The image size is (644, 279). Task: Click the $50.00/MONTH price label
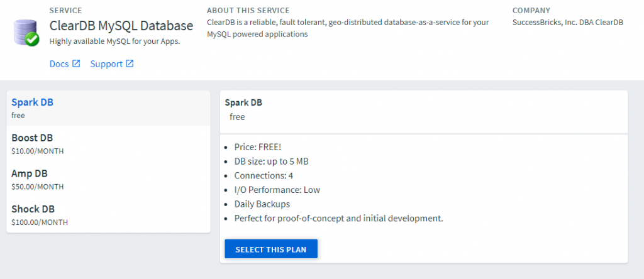[x=38, y=187]
